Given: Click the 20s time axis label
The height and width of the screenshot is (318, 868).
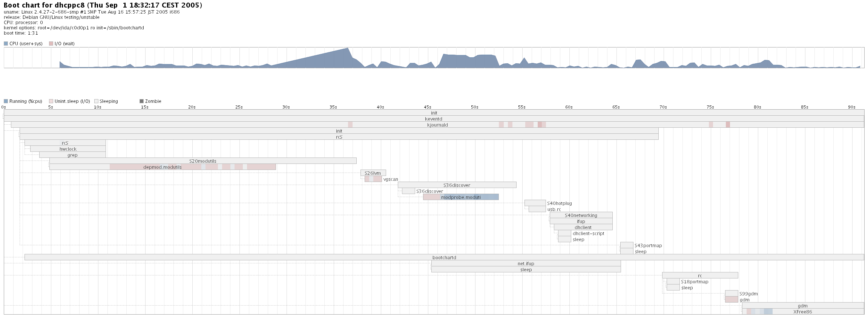Looking at the screenshot, I should pyautogui.click(x=192, y=107).
